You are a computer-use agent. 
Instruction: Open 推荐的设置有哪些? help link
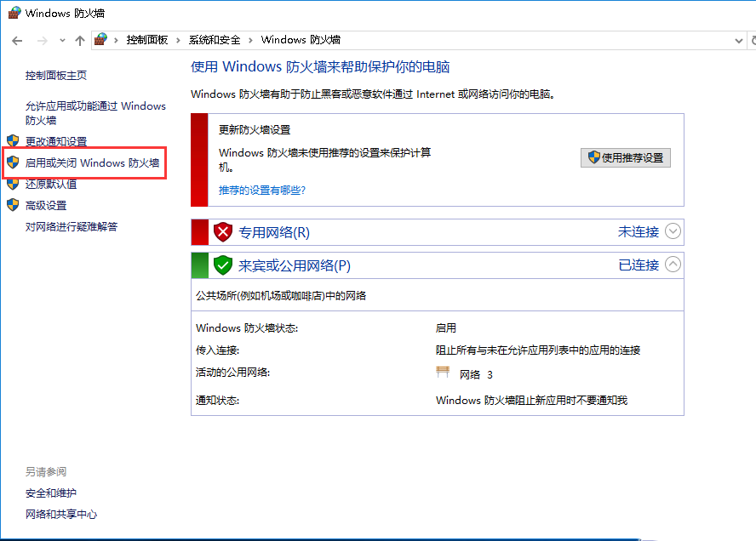coord(262,191)
